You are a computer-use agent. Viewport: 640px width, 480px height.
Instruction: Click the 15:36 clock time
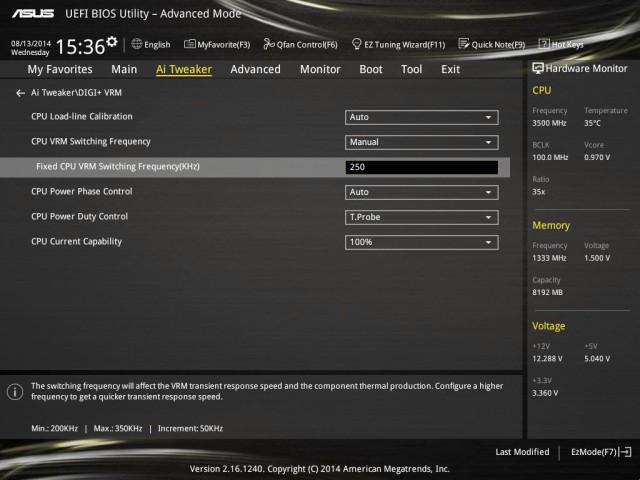pos(80,47)
